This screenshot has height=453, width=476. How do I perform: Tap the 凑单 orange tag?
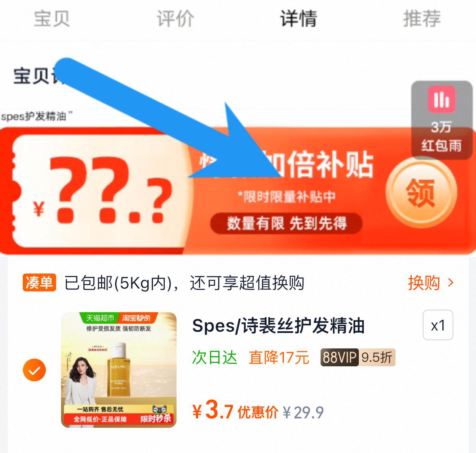(x=39, y=283)
